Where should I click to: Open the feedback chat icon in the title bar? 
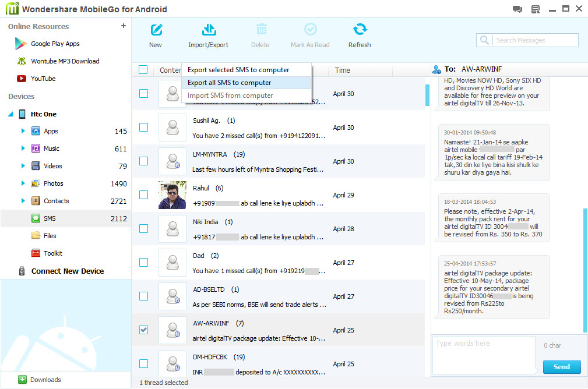pyautogui.click(x=517, y=9)
